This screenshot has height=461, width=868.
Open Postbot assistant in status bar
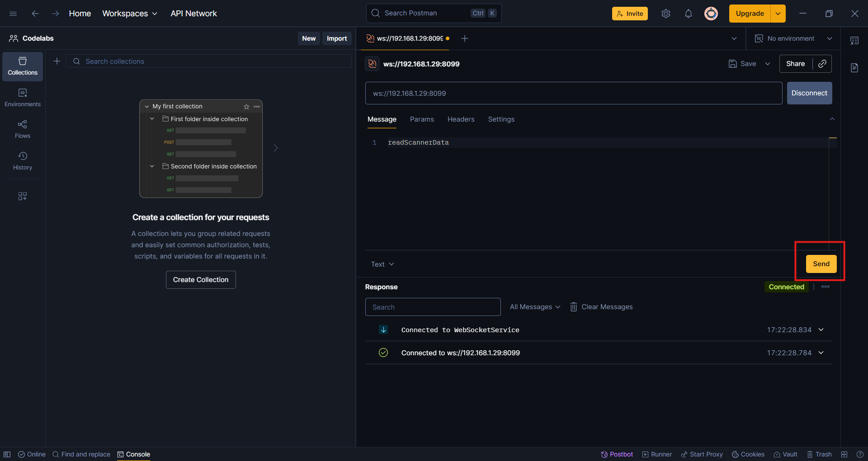617,454
